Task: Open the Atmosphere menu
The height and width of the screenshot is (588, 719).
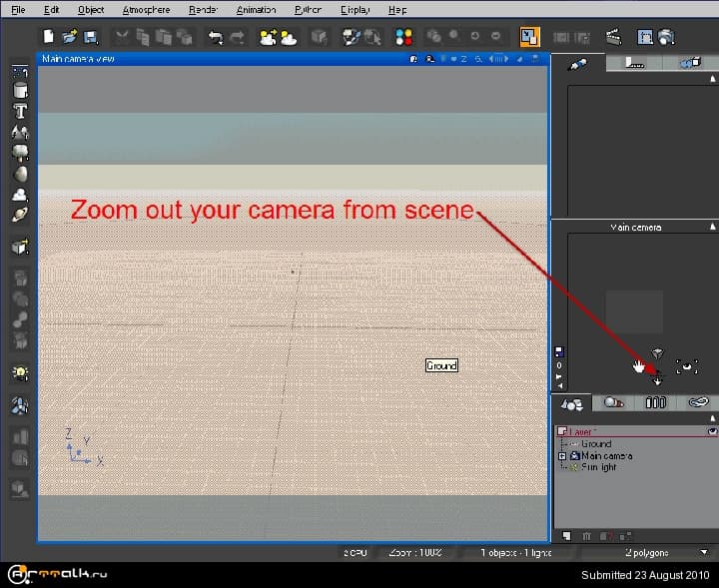Action: tap(146, 9)
